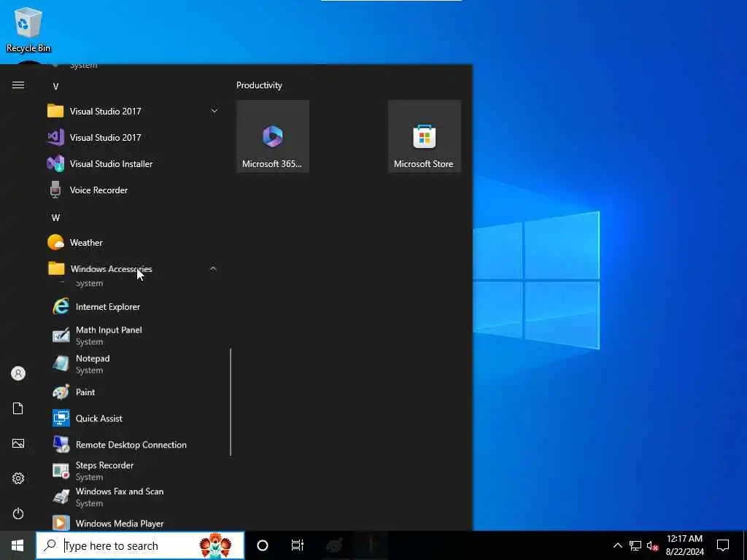Open the Recycle Bin on the desktop
Image resolution: width=747 pixels, height=560 pixels.
(28, 29)
